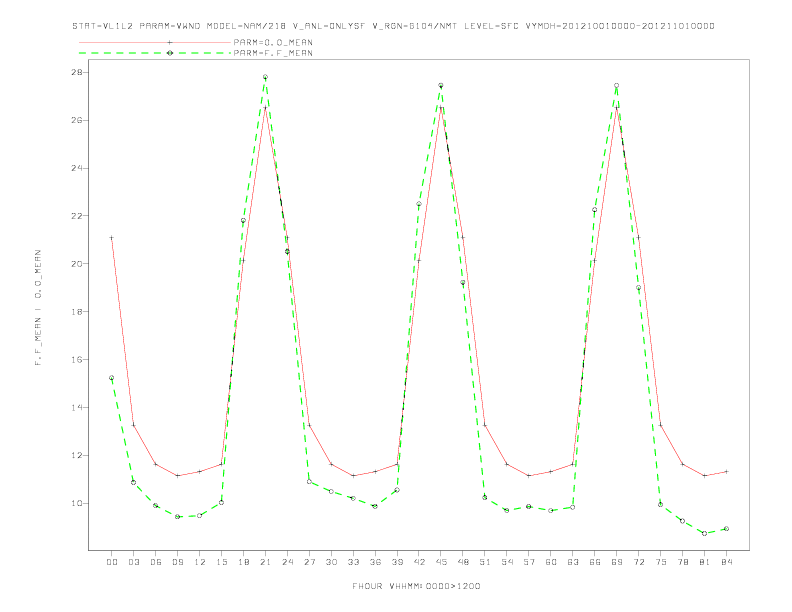Click x-axis forecast hour label 18
Image resolution: width=792 pixels, height=612 pixels.
click(243, 562)
